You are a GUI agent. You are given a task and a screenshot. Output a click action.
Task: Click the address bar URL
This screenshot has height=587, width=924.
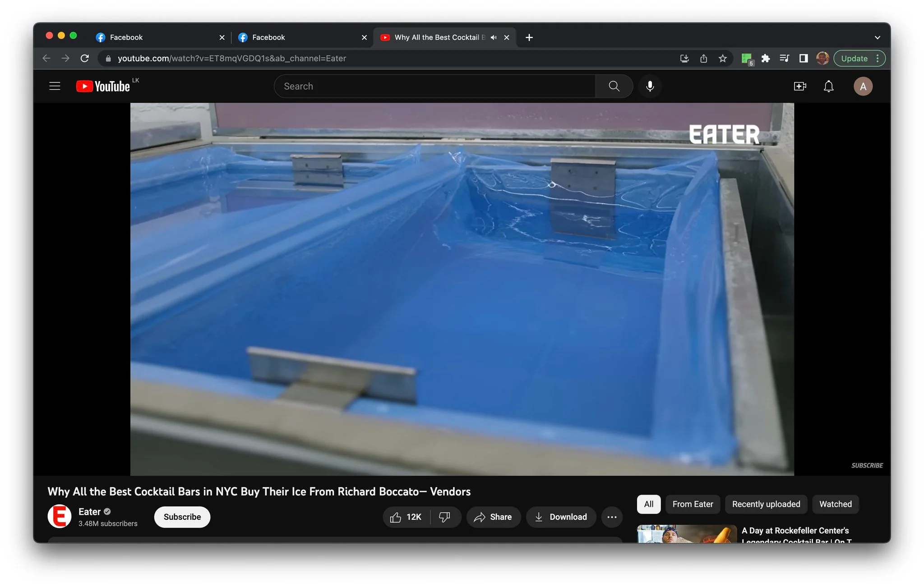coord(232,58)
